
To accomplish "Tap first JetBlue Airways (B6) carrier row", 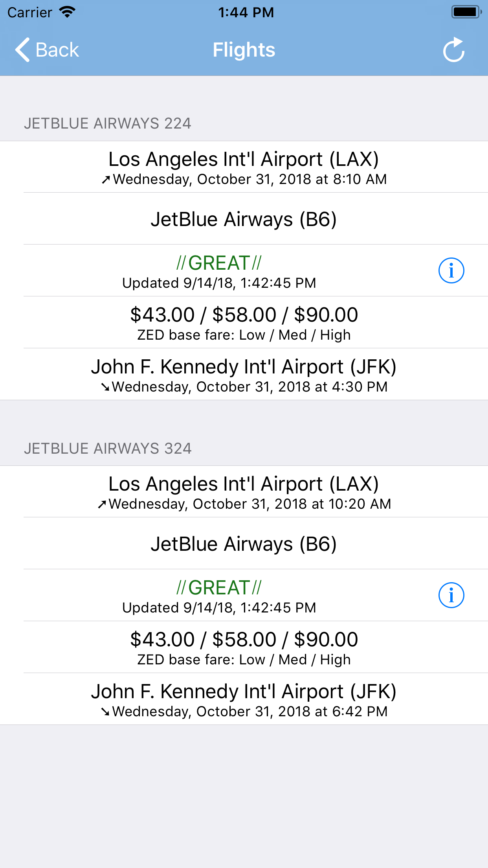I will click(244, 219).
